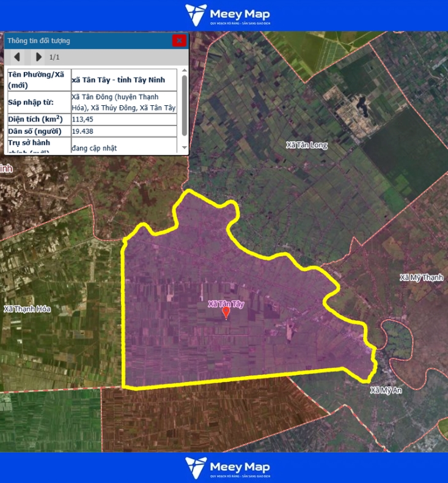
Task: Close the Thông tin đối tượng panel
Action: click(x=179, y=41)
